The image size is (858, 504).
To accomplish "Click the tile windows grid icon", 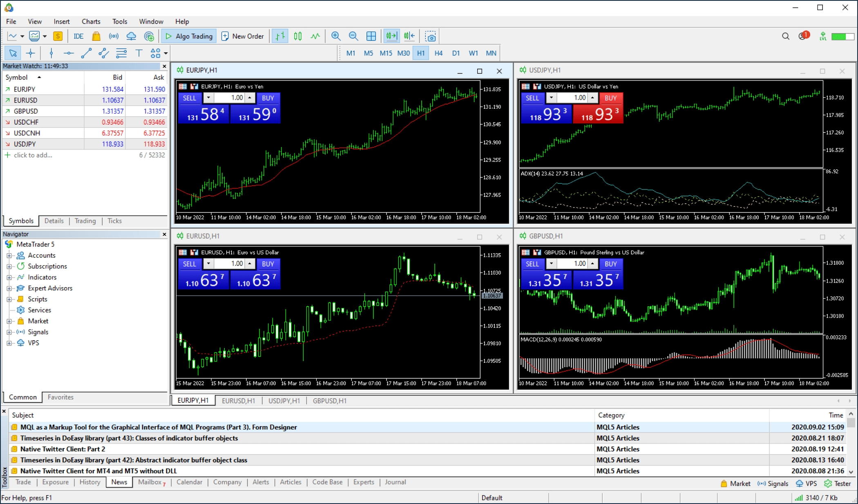I will tap(371, 36).
